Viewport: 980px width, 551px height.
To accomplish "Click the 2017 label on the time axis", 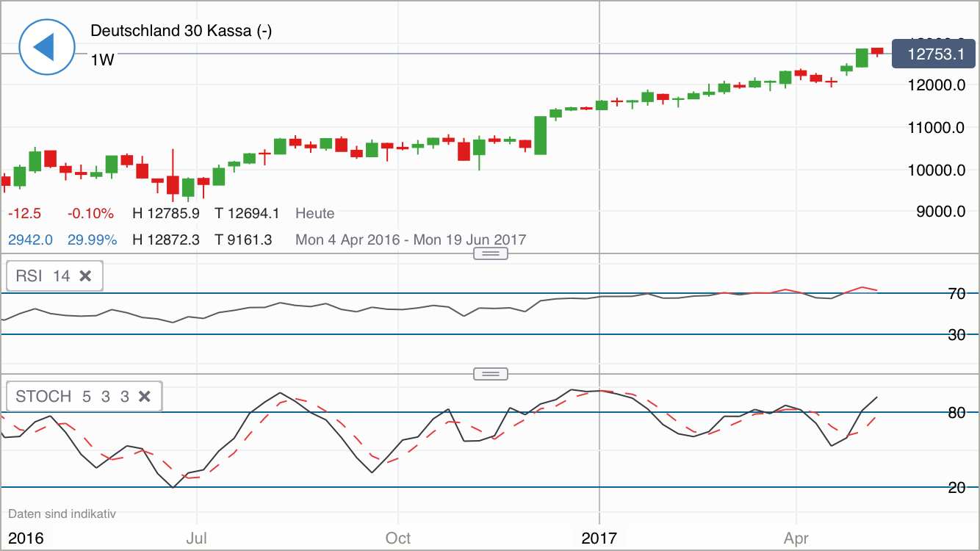I will click(x=599, y=538).
